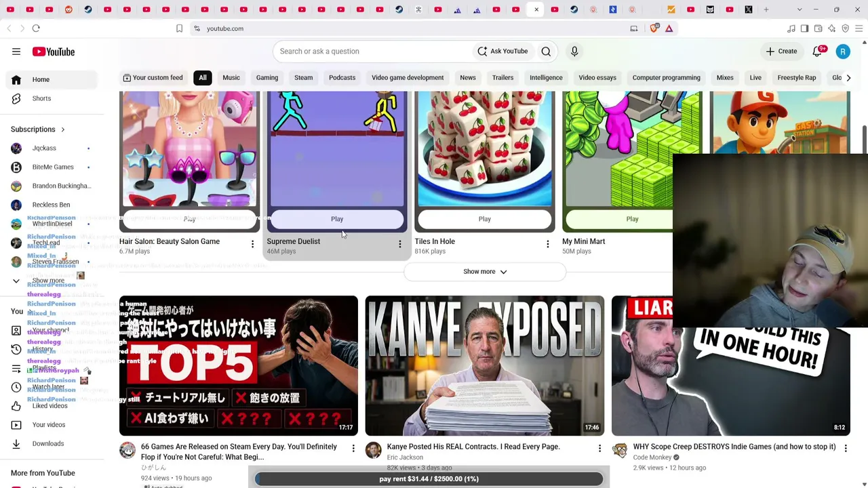The height and width of the screenshot is (488, 868).
Task: Click Ask YouTube button
Action: [x=502, y=52]
